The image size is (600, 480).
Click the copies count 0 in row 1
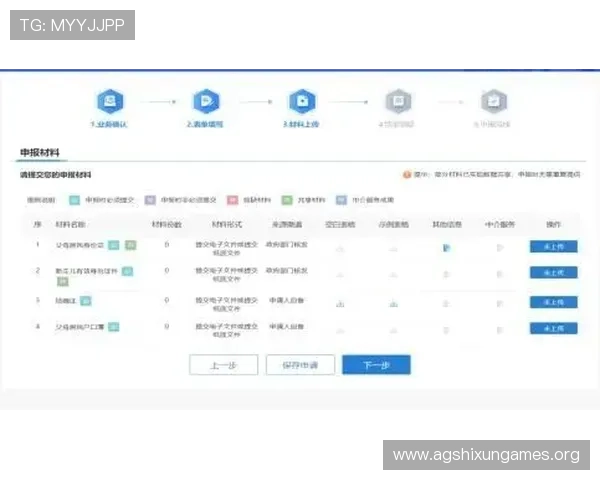pos(167,244)
